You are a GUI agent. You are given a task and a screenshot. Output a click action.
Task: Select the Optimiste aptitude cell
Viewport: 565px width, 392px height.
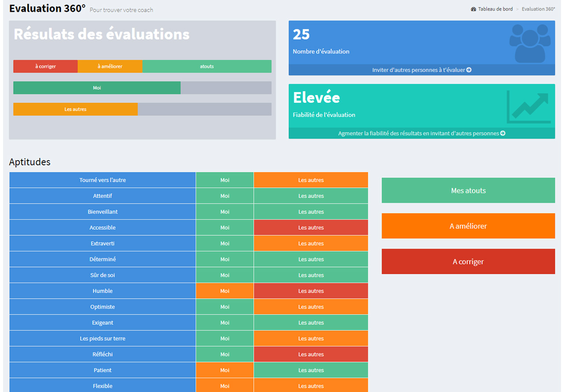102,307
